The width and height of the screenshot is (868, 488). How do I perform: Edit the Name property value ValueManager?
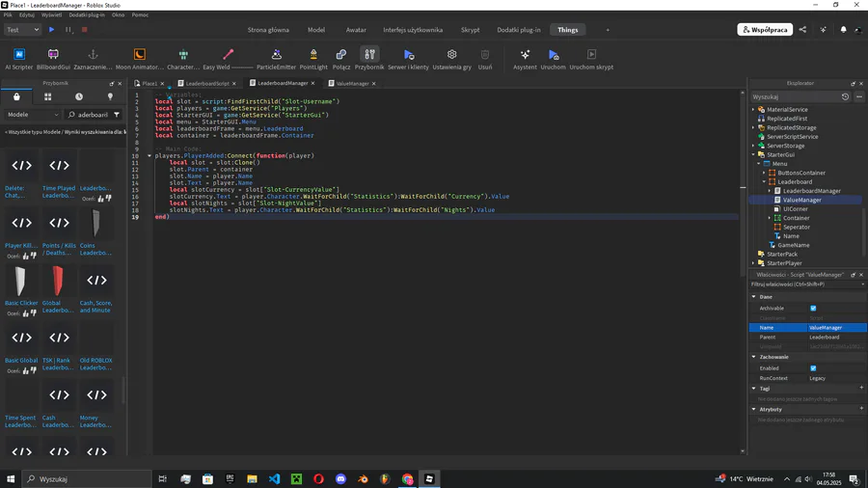tap(836, 328)
